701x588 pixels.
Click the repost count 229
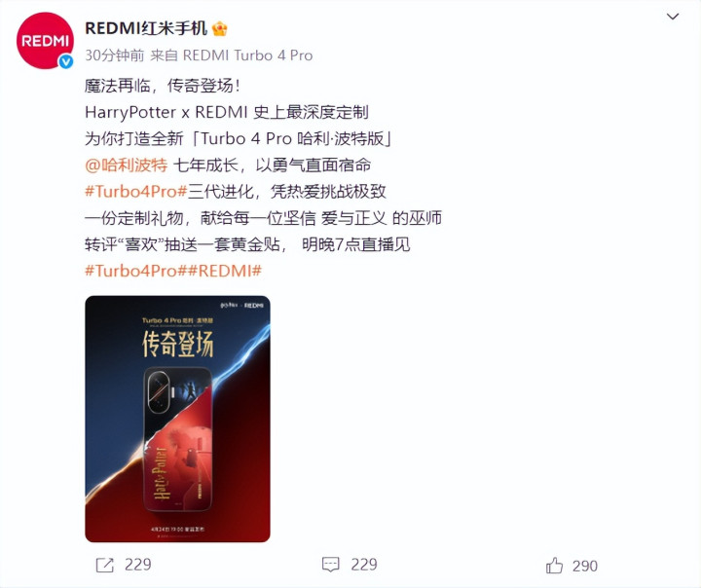pyautogui.click(x=137, y=565)
